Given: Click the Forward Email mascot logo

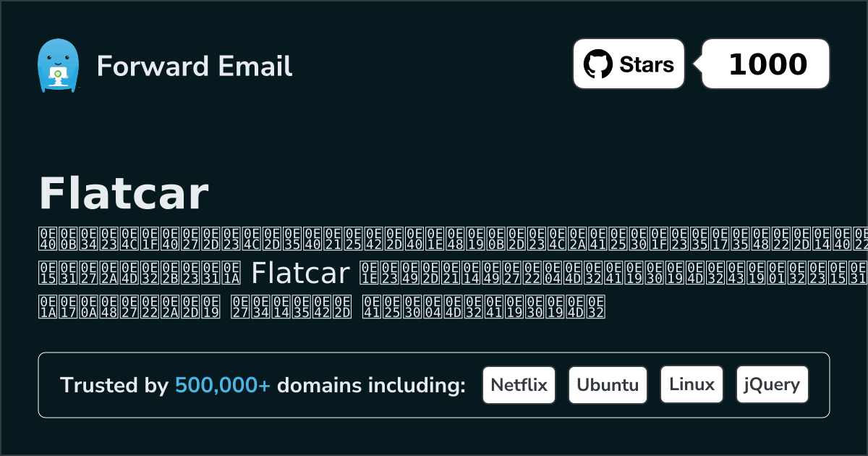Looking at the screenshot, I should click(x=57, y=65).
